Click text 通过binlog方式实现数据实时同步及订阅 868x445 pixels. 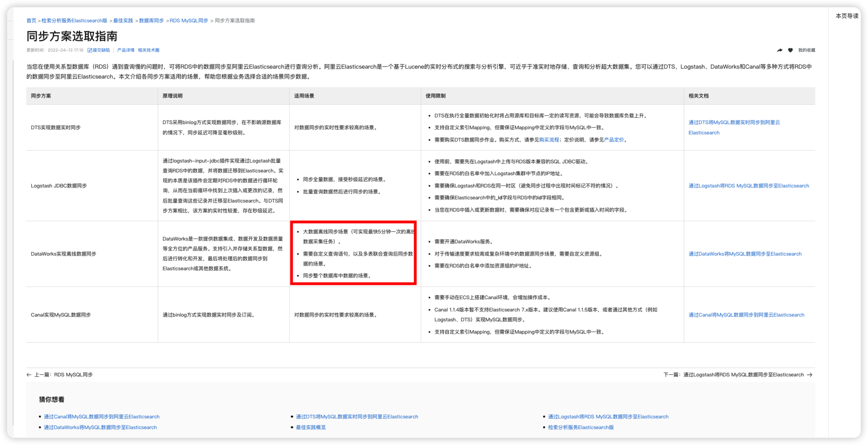tap(209, 315)
